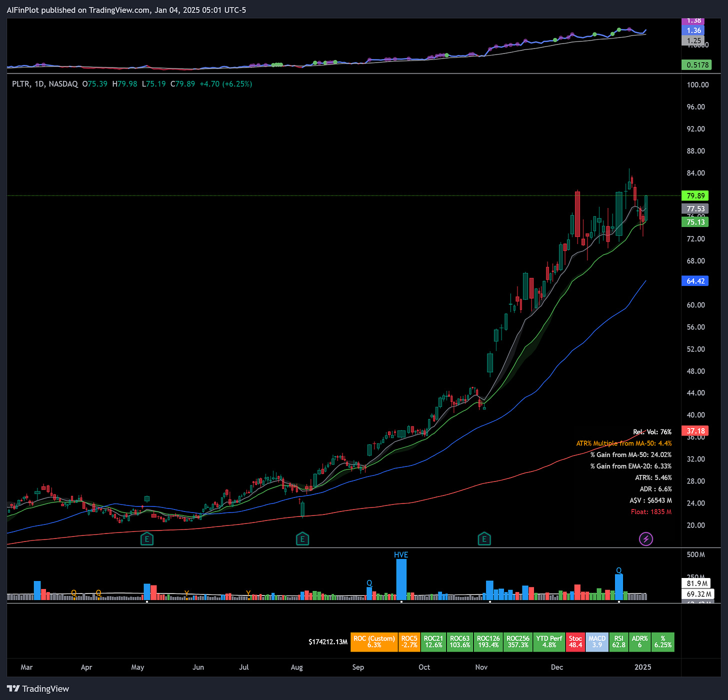Click the Mar label on the time axis
Screen dimensions: 728x700
(26, 667)
